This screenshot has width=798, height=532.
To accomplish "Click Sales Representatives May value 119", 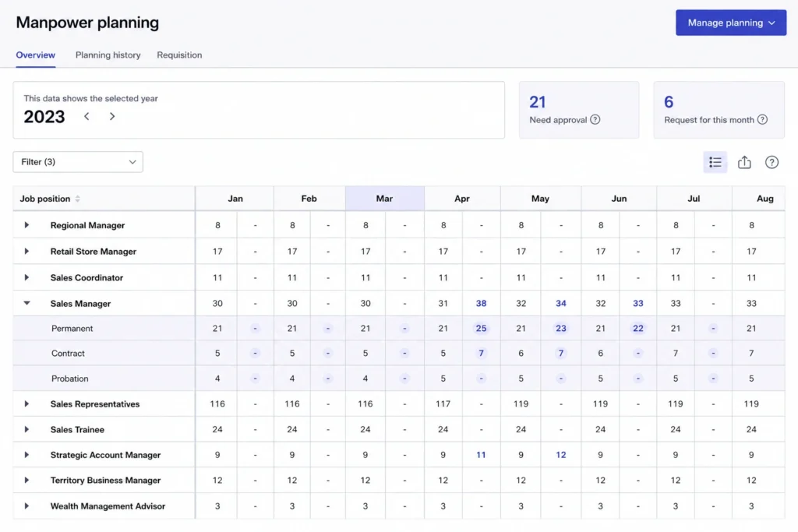I will (521, 403).
